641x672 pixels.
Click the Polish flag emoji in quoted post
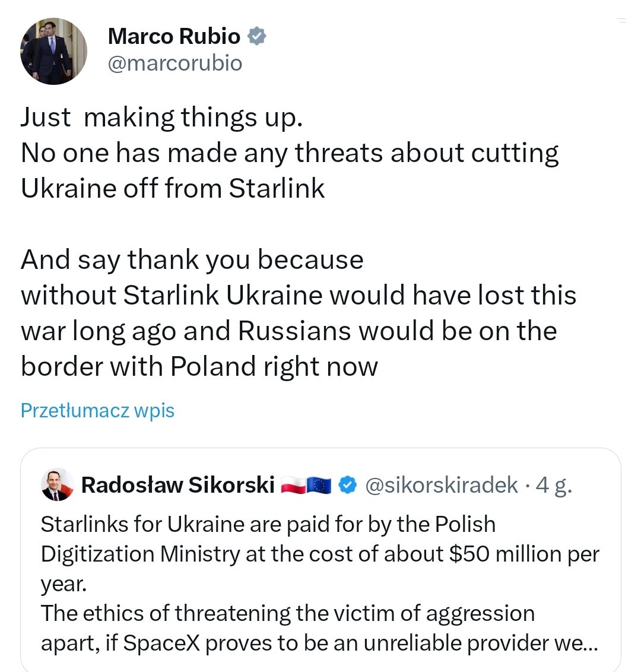(x=292, y=486)
